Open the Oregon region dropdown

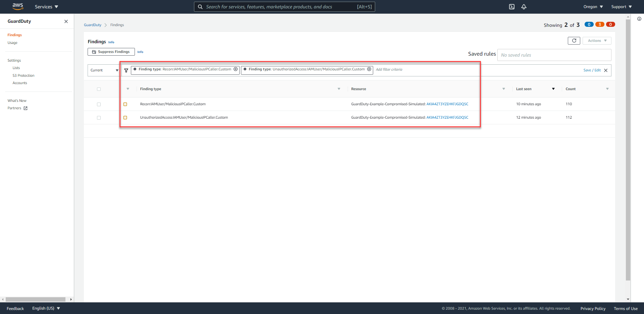point(593,7)
